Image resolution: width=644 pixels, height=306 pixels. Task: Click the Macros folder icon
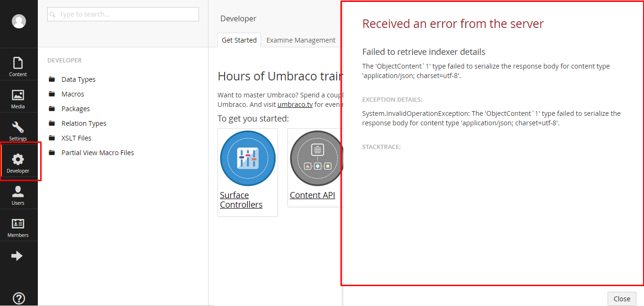[x=52, y=94]
